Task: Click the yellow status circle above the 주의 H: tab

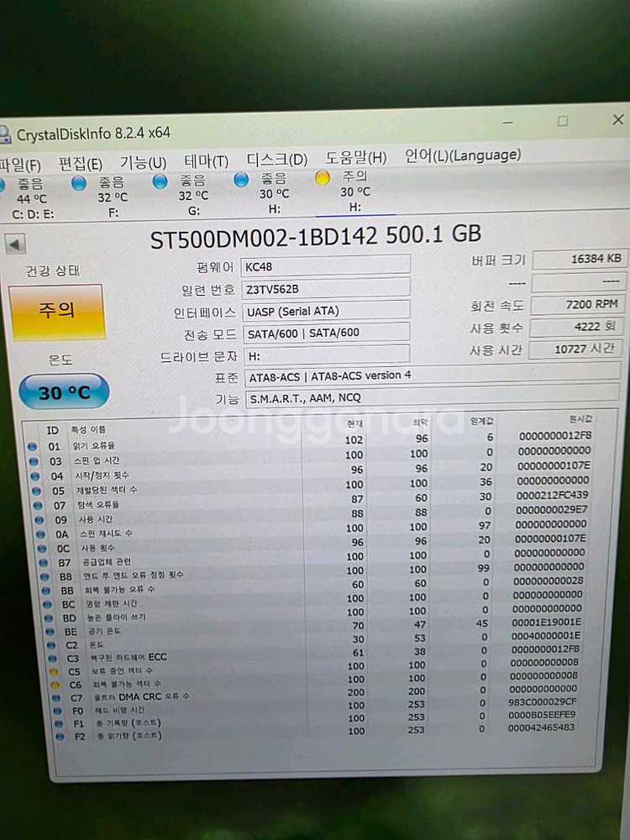Action: pos(323,177)
